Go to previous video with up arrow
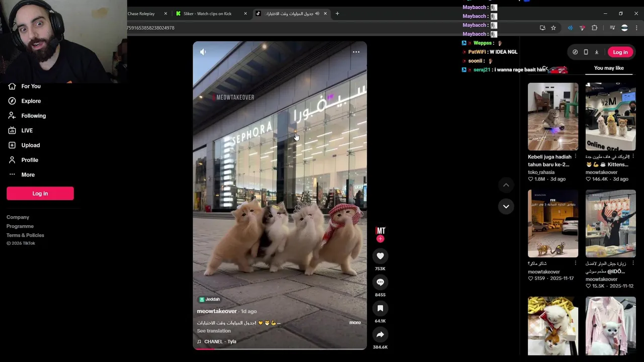This screenshot has width=644, height=362. click(x=506, y=185)
